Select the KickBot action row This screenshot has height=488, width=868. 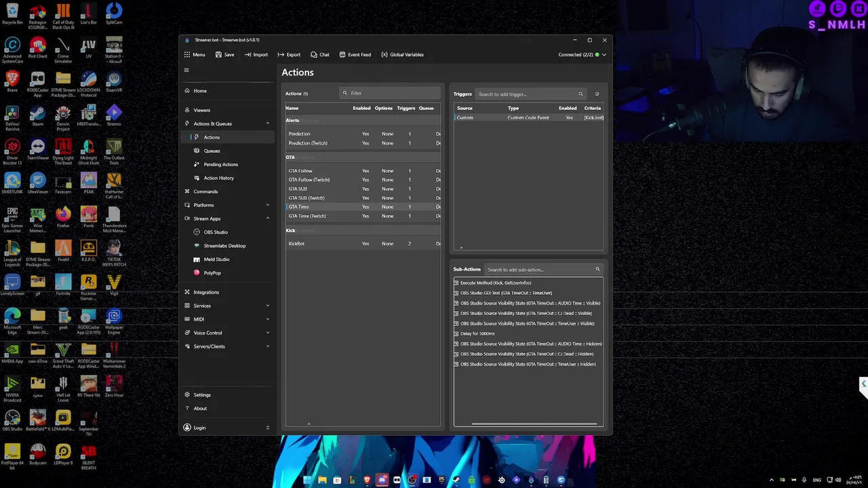click(x=363, y=243)
